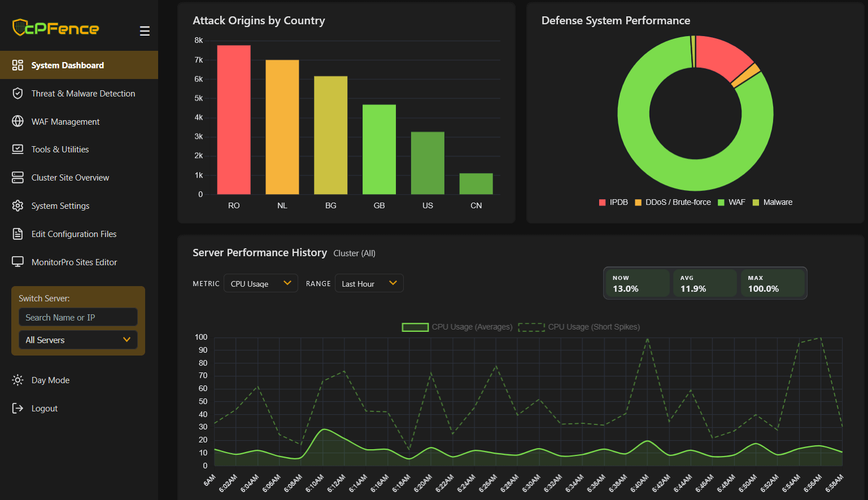Viewport: 868px width, 500px height.
Task: Open the Range Last Hour dropdown
Action: 369,283
